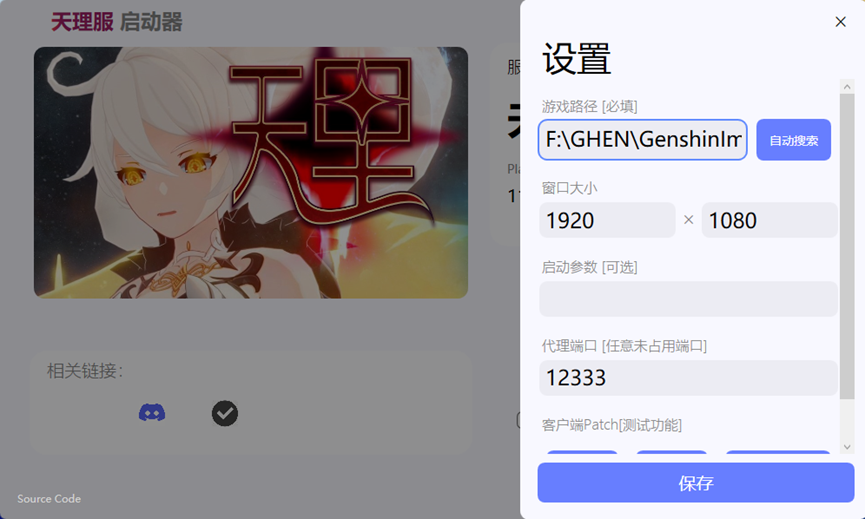Click 自动搜索 to auto-detect the game path
Viewport: 865px width, 519px height.
793,140
